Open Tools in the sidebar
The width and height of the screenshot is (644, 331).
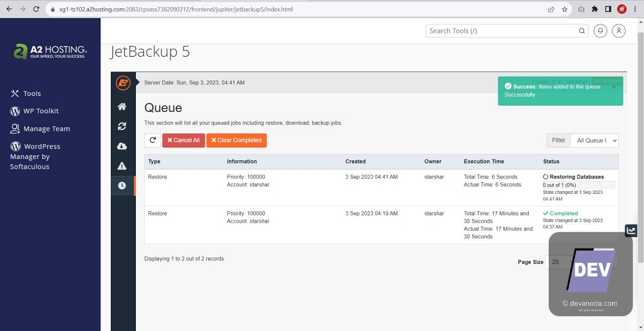click(26, 93)
